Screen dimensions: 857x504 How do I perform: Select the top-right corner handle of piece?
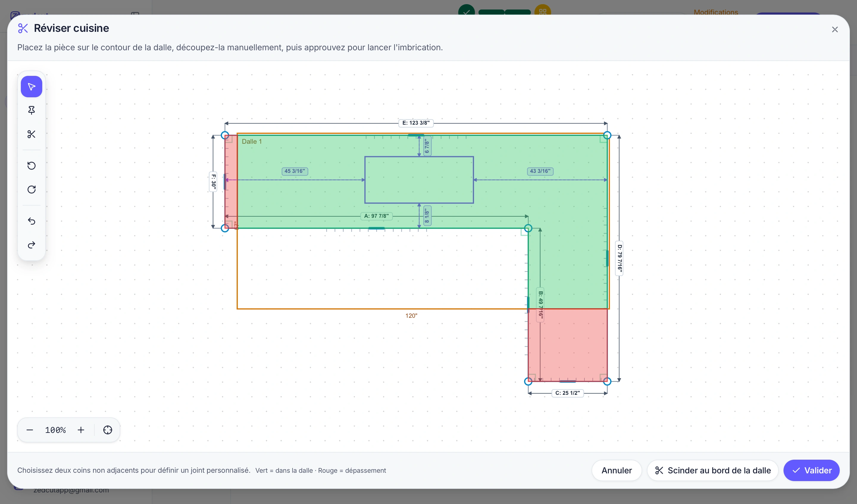607,135
